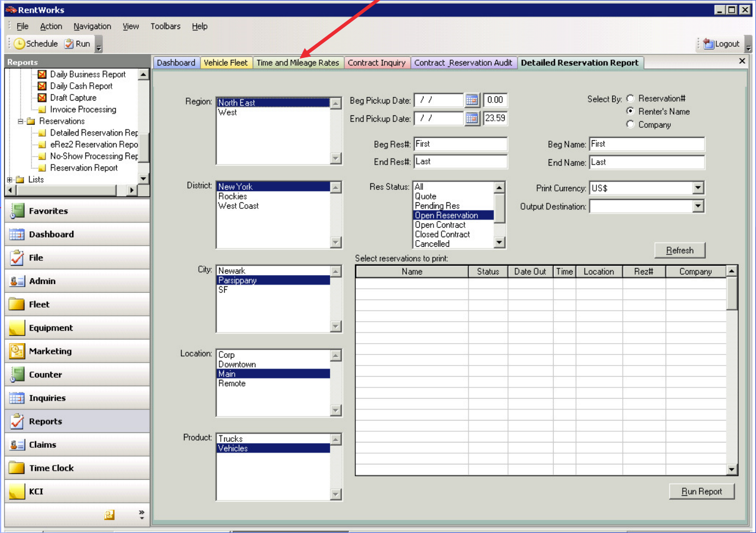Select the Renter's Name radio button
Screen dimensions: 756x533
[x=630, y=111]
